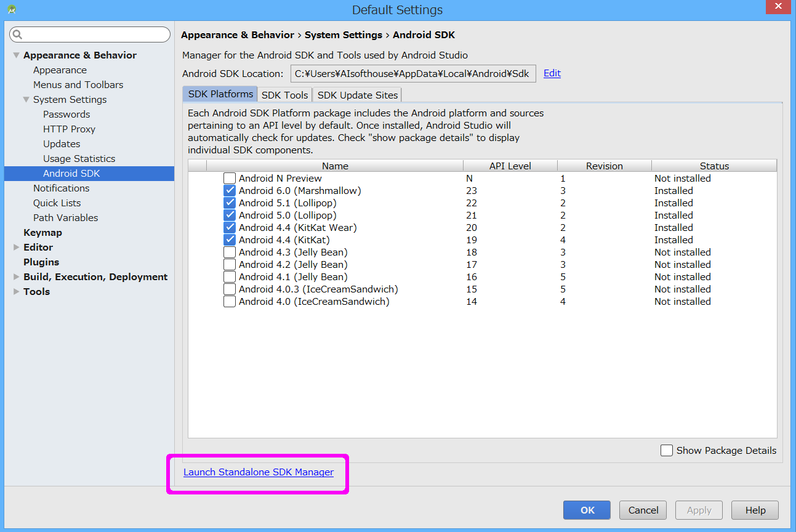Click the System Settings breadcrumb text
The height and width of the screenshot is (532, 796).
[344, 35]
